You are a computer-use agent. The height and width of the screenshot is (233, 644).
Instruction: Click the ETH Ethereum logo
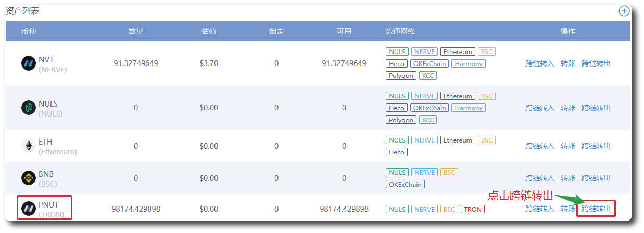point(28,146)
